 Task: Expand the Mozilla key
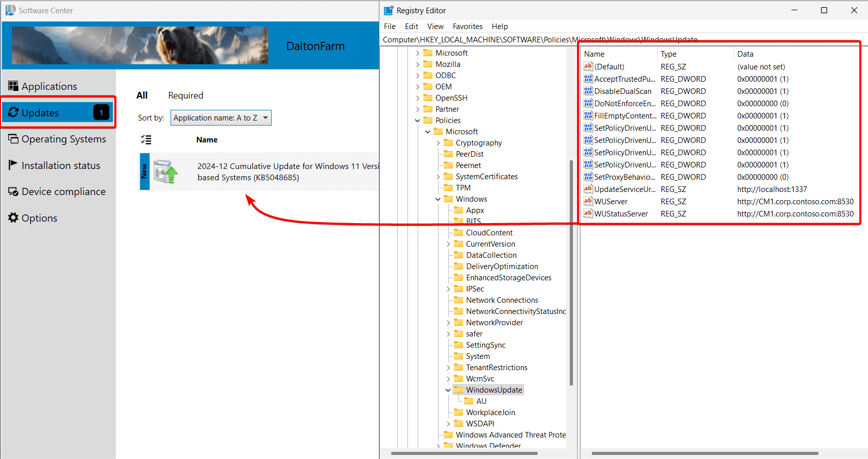coord(418,64)
